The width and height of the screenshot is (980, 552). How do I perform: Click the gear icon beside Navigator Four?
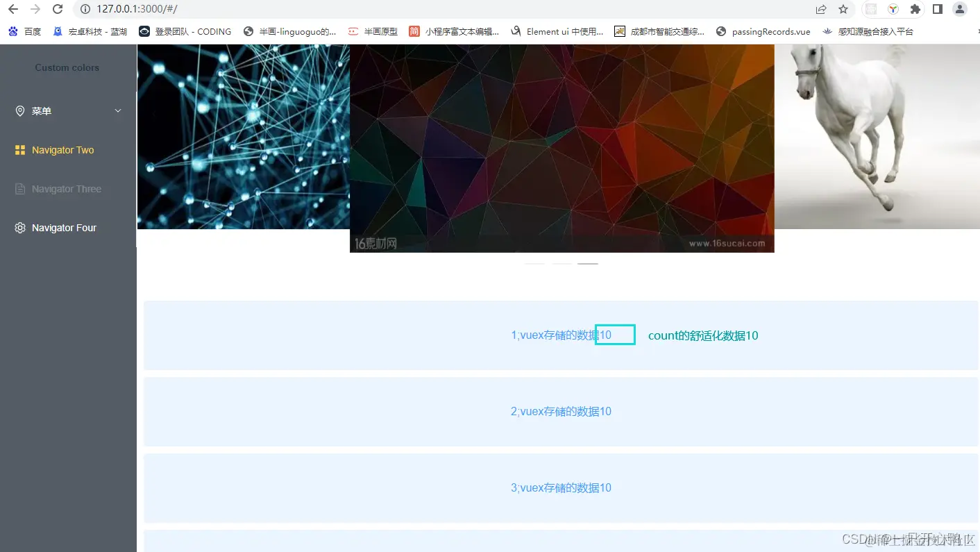pyautogui.click(x=20, y=228)
